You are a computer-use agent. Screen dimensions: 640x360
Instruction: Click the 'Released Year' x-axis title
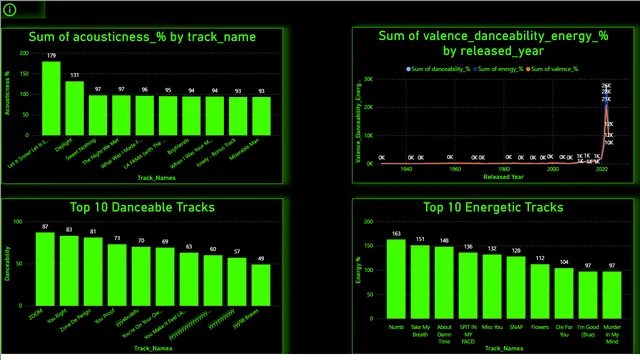pos(503,177)
